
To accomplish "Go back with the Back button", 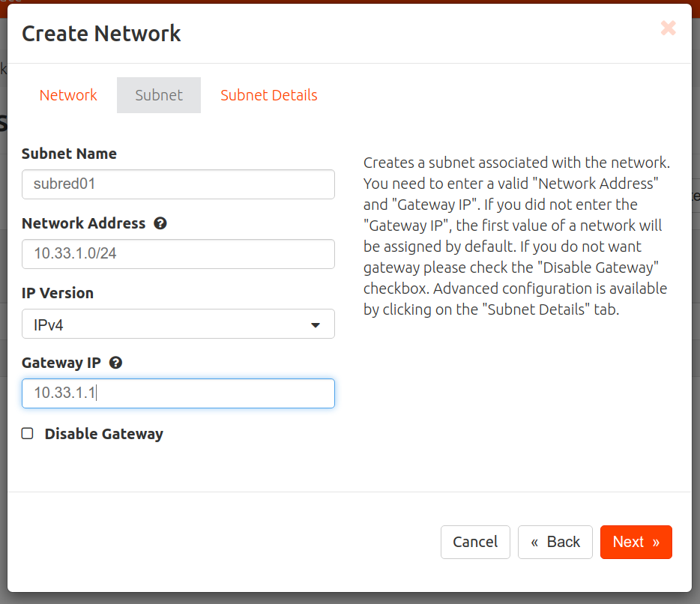I will (x=555, y=542).
